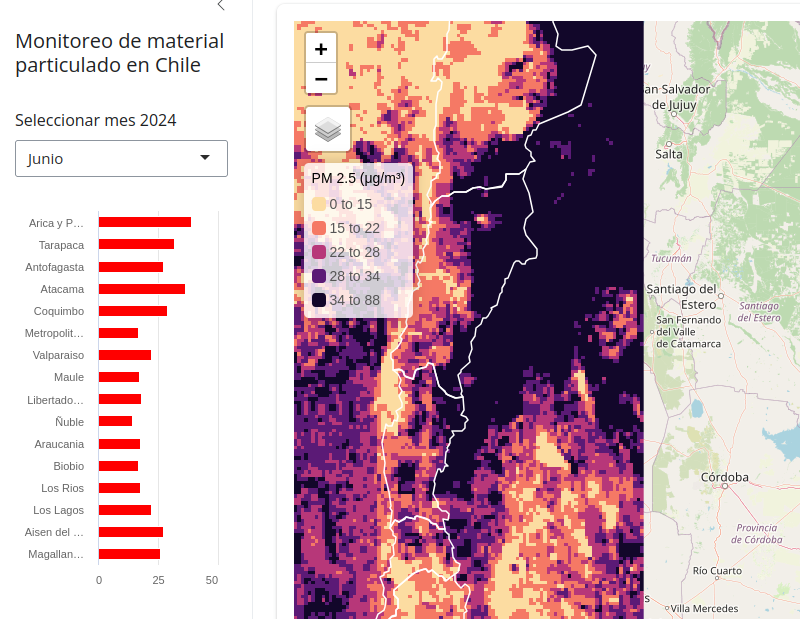800x619 pixels.
Task: Open the Junio month dropdown
Action: 121,158
